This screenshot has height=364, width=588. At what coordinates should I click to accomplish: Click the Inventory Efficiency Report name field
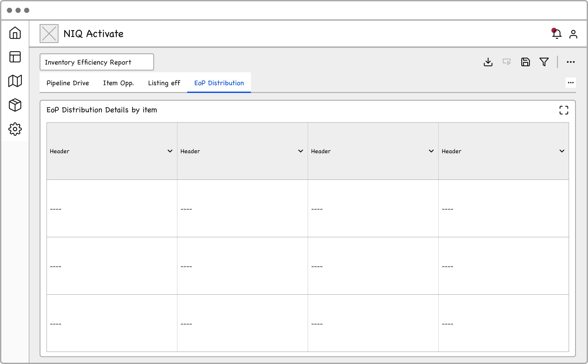pos(97,62)
